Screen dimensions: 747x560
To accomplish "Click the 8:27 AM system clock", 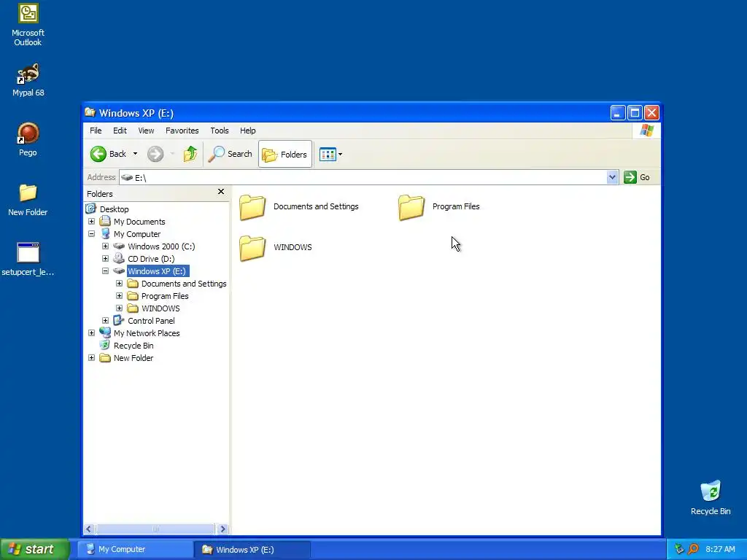I will [x=720, y=549].
